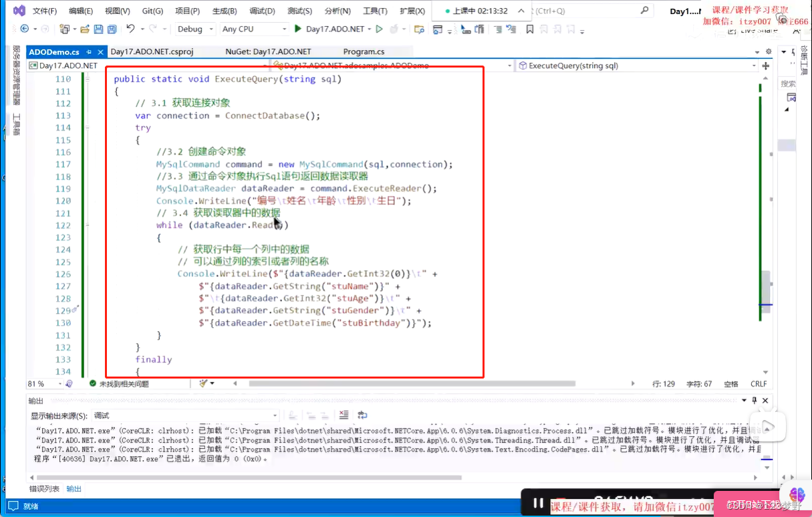Open the 视图(V) menu
Screen dimensions: 812x517
118,11
